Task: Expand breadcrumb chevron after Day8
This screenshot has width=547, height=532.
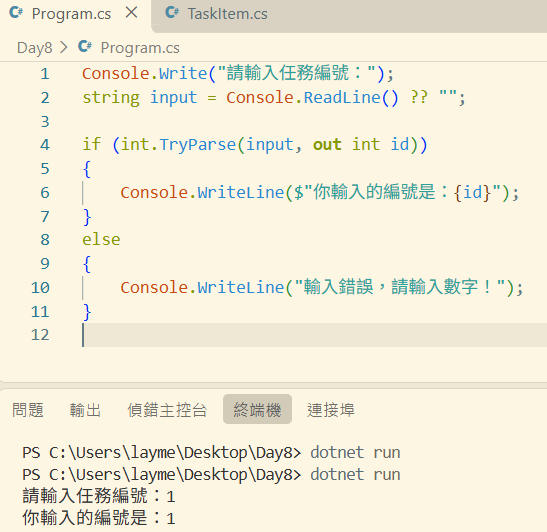Action: 63,47
